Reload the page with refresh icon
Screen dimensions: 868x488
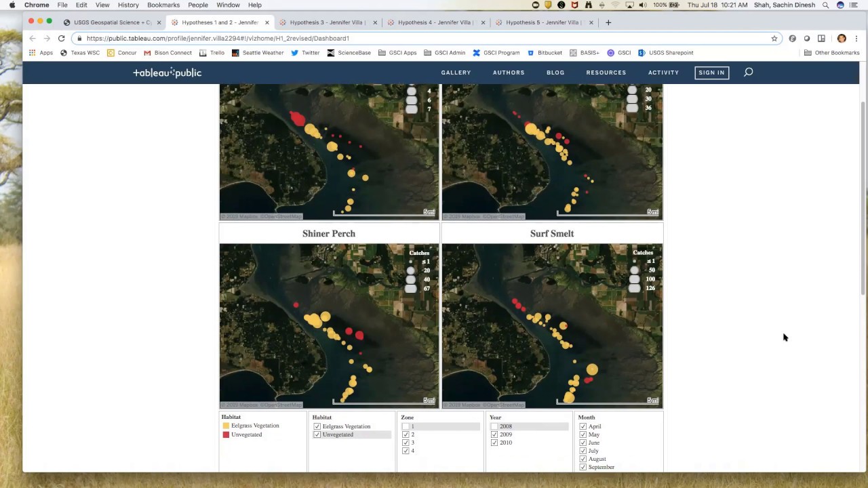click(x=61, y=39)
